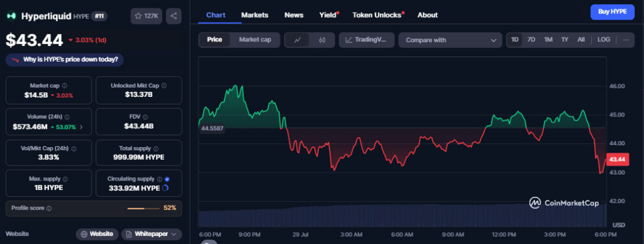
Task: Open the three-dots more chart options
Action: pyautogui.click(x=626, y=40)
